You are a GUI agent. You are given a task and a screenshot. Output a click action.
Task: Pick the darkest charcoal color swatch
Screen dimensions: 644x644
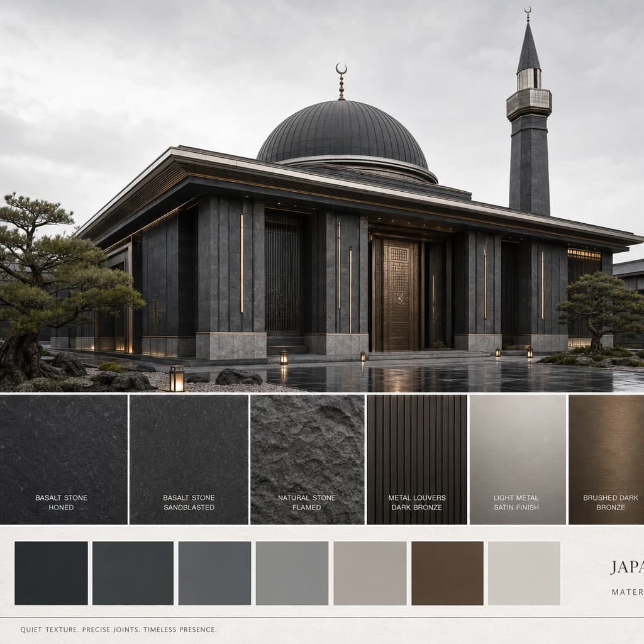click(x=51, y=573)
